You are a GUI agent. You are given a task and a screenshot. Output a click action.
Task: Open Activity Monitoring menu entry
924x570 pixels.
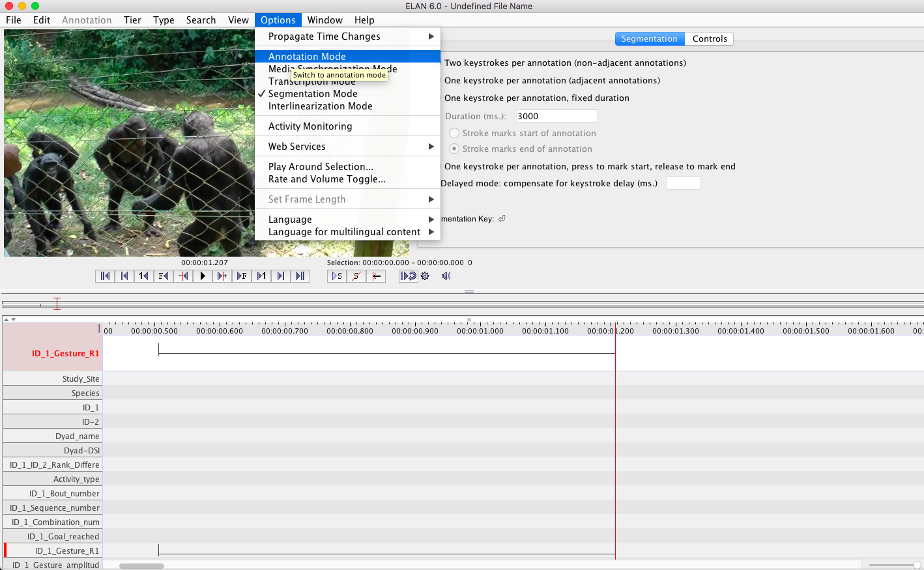tap(348, 126)
